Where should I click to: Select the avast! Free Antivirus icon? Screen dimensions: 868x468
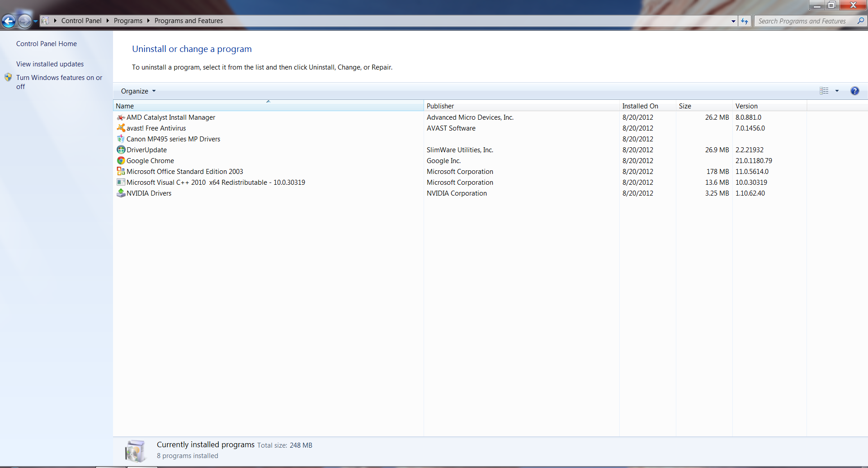click(121, 128)
